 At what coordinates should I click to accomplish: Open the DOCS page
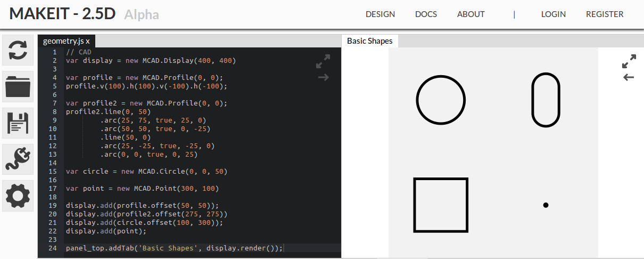(426, 14)
